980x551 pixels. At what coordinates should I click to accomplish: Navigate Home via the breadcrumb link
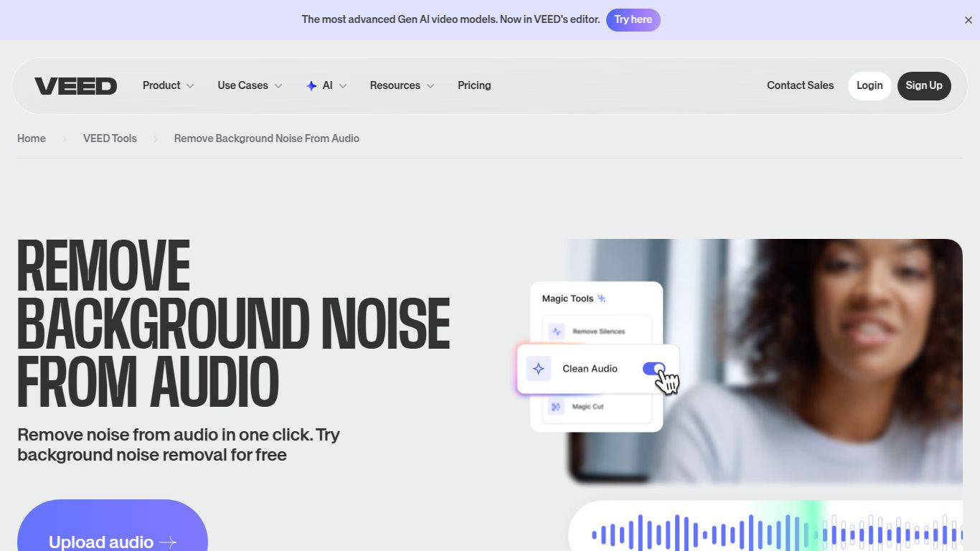(31, 138)
